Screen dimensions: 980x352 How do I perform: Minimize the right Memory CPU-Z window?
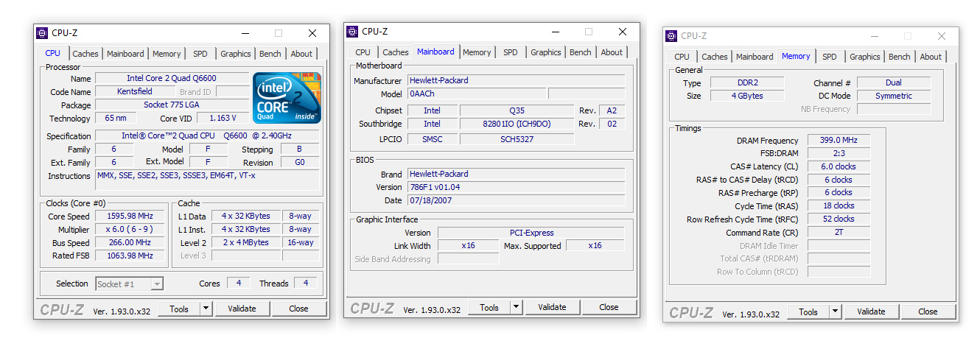(874, 36)
